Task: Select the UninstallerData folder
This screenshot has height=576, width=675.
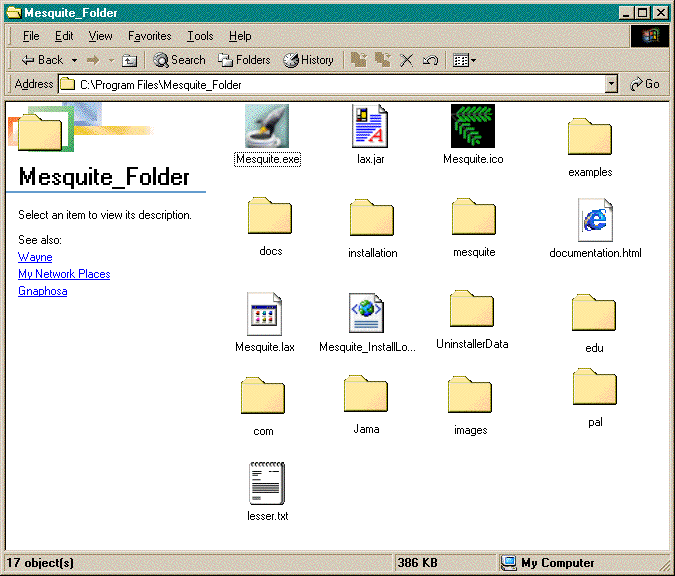Action: point(472,310)
